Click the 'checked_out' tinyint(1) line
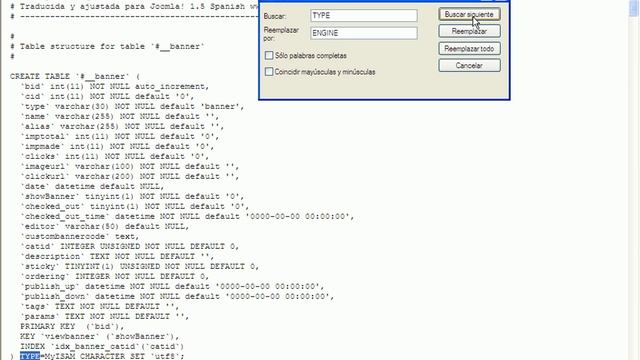The image size is (640, 360). click(x=135, y=207)
